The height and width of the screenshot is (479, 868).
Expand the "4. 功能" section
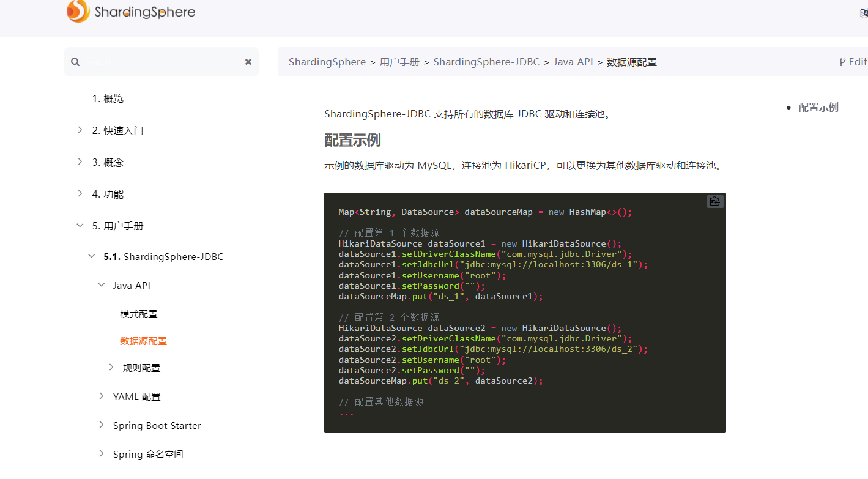(80, 193)
